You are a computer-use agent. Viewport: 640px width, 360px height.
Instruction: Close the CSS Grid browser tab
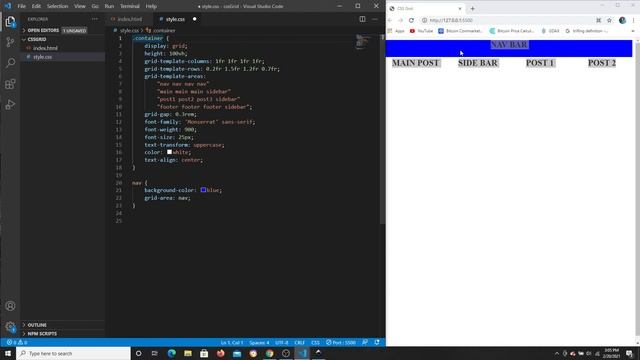point(460,9)
